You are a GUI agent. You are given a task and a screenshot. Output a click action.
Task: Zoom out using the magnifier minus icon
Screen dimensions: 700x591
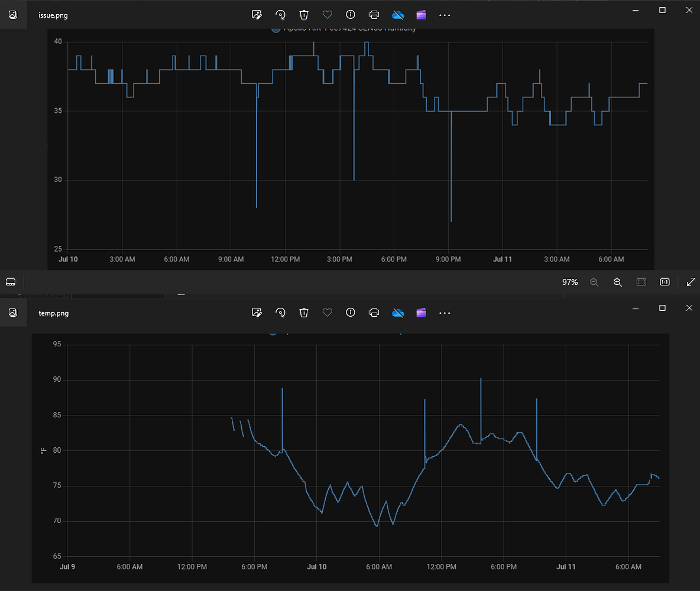(594, 282)
